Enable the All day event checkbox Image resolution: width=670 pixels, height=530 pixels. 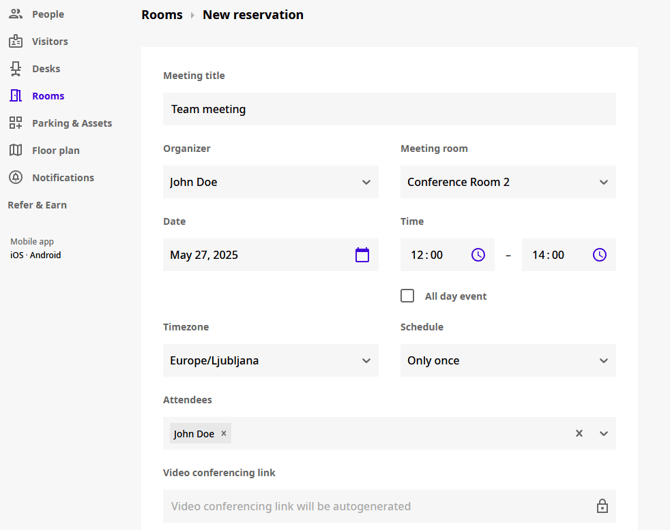click(407, 296)
